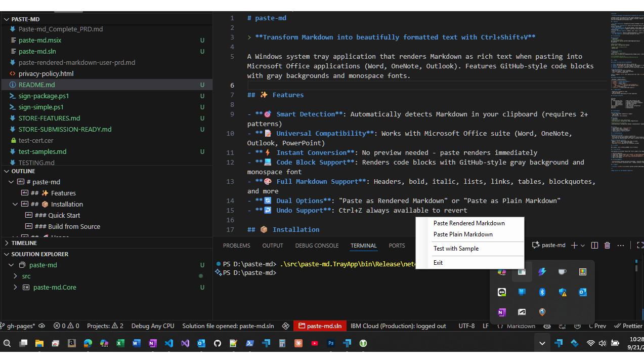Expand the TIMELINE section
This screenshot has height=363, width=644.
click(x=24, y=243)
